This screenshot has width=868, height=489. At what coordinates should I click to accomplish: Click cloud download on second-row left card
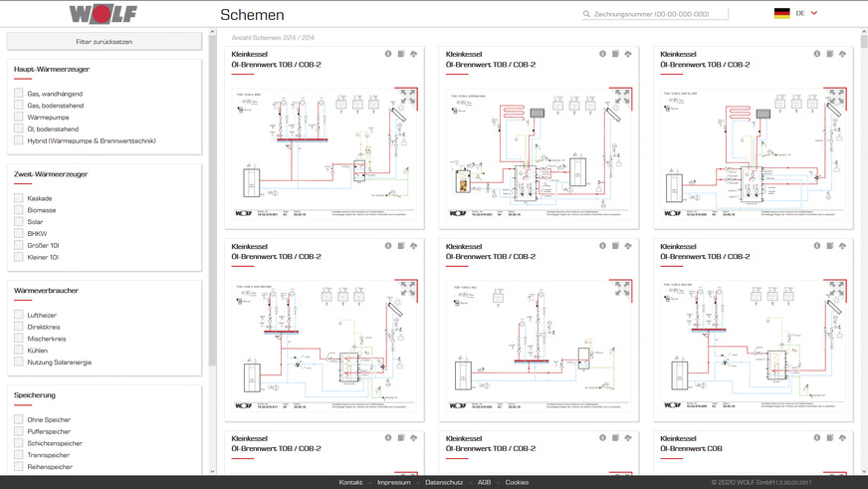(x=412, y=245)
